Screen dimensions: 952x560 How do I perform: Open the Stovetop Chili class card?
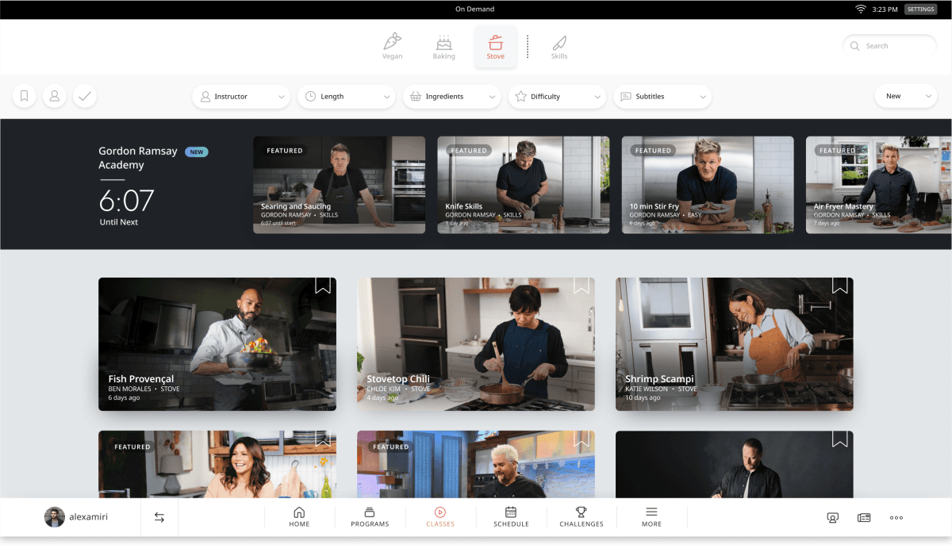476,344
